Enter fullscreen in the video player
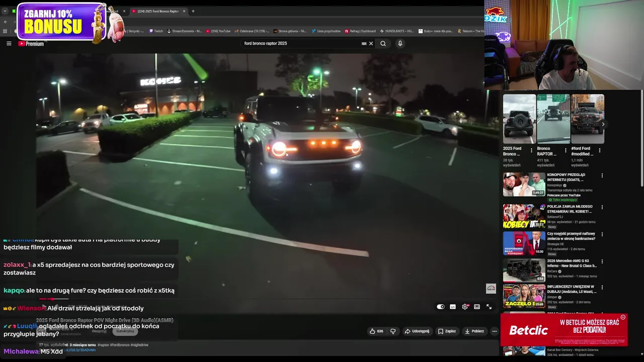The height and width of the screenshot is (362, 644). click(489, 307)
